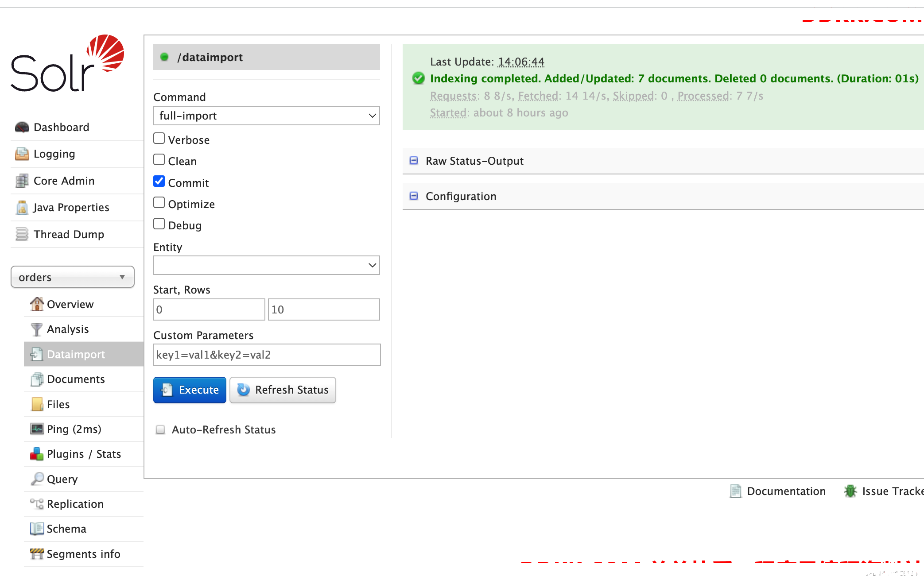Screen dimensions: 924x580
Task: Open the Documentation link
Action: (x=786, y=491)
